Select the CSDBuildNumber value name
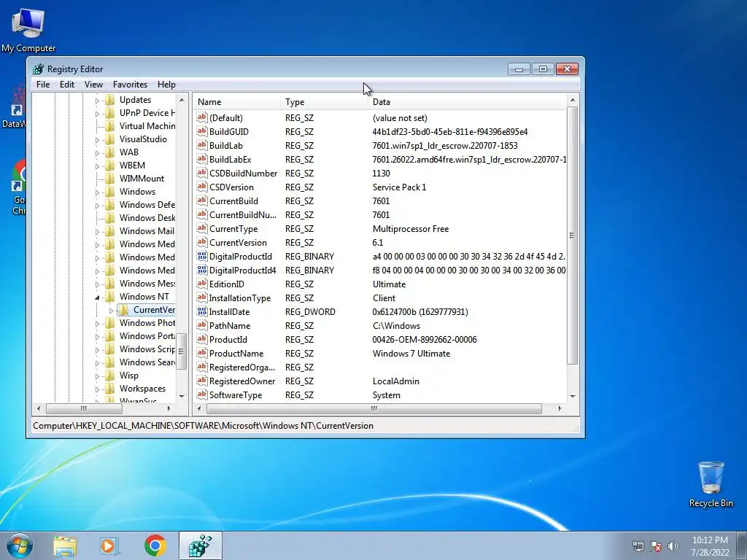747x560 pixels. 243,174
